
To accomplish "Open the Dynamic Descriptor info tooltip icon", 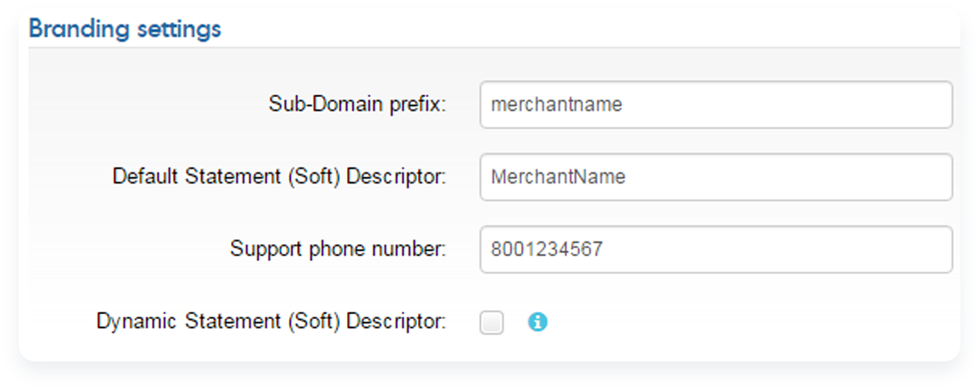I will pos(537,322).
